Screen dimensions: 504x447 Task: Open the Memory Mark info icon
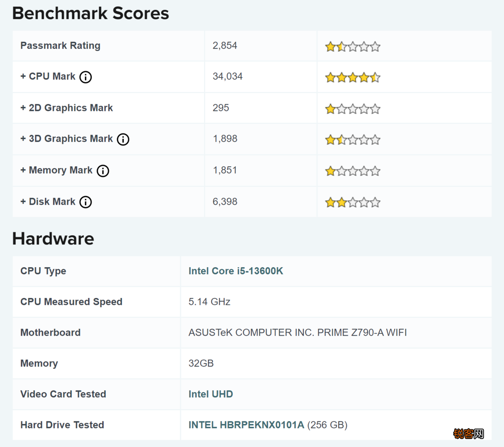[103, 171]
